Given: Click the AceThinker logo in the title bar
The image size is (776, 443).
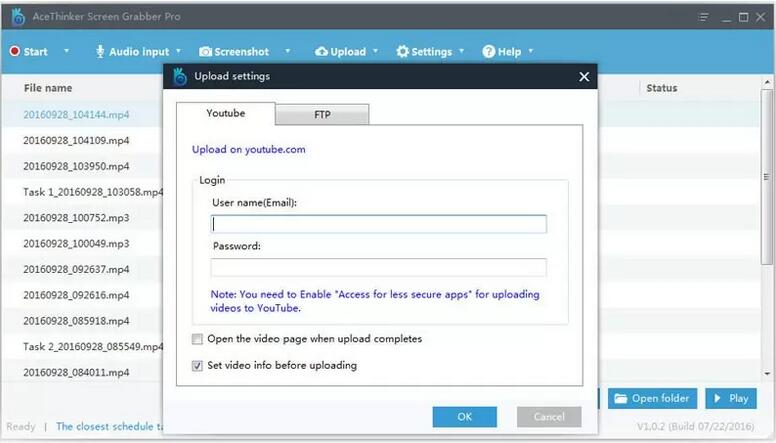Looking at the screenshot, I should [x=18, y=16].
